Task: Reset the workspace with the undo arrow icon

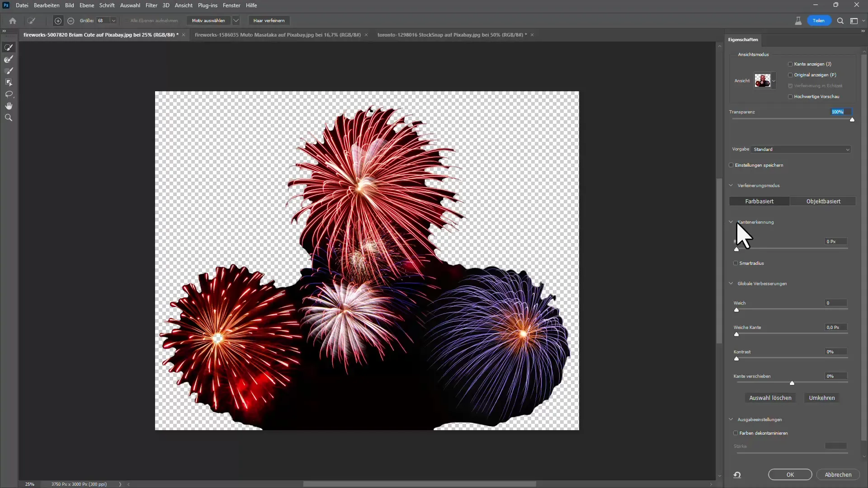Action: (737, 474)
